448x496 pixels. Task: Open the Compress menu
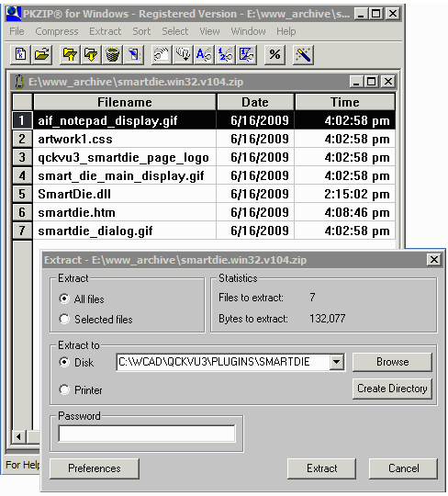57,31
